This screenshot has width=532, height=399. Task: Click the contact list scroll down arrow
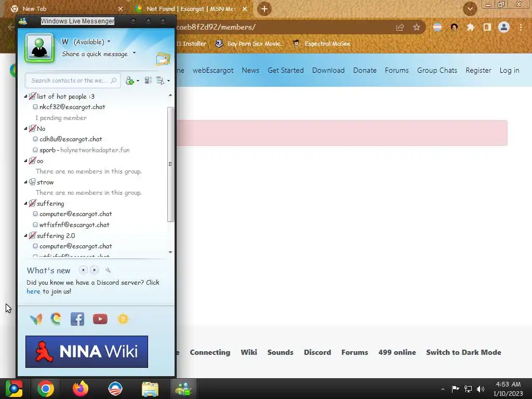pyautogui.click(x=170, y=252)
